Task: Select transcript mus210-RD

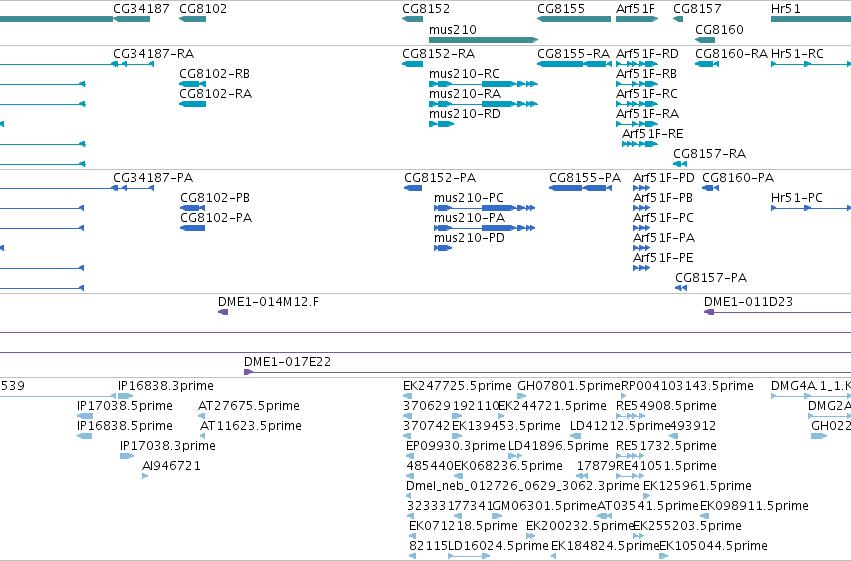Action: point(465,114)
